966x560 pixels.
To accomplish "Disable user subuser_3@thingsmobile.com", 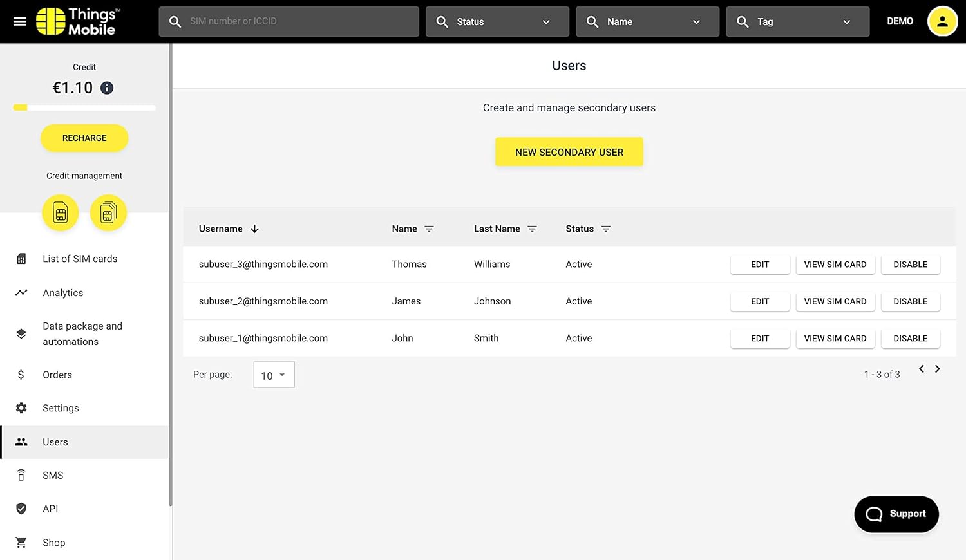I will pyautogui.click(x=910, y=265).
